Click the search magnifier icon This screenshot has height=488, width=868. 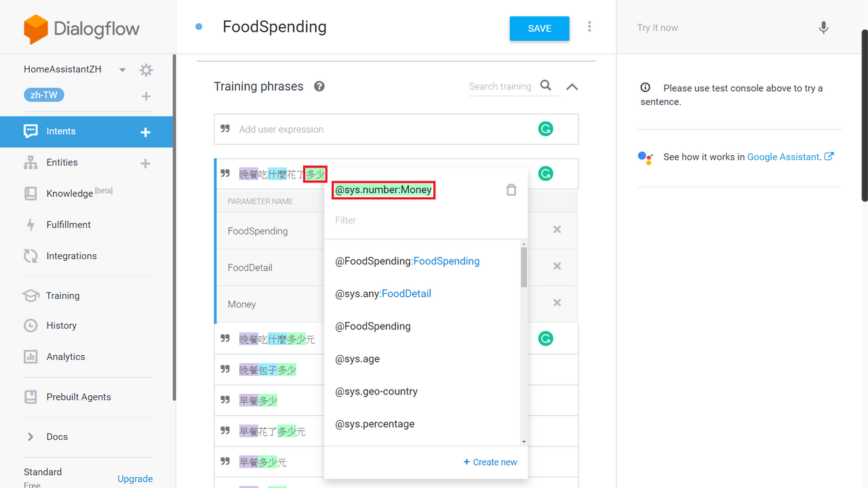[546, 86]
